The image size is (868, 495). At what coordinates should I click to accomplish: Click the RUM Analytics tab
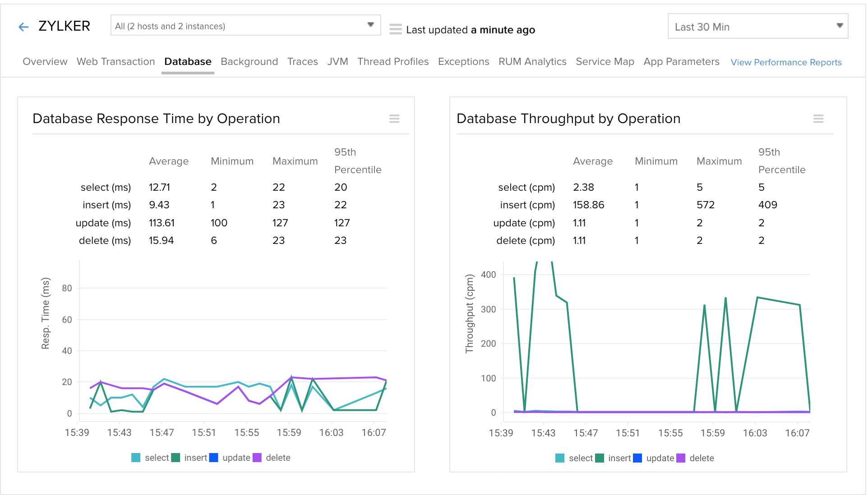pos(532,61)
